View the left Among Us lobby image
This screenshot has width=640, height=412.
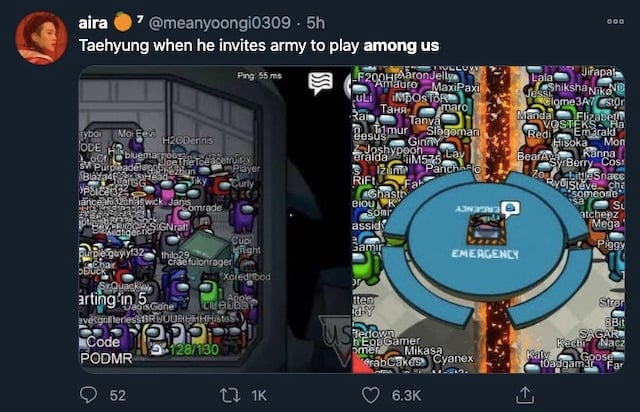(x=215, y=219)
